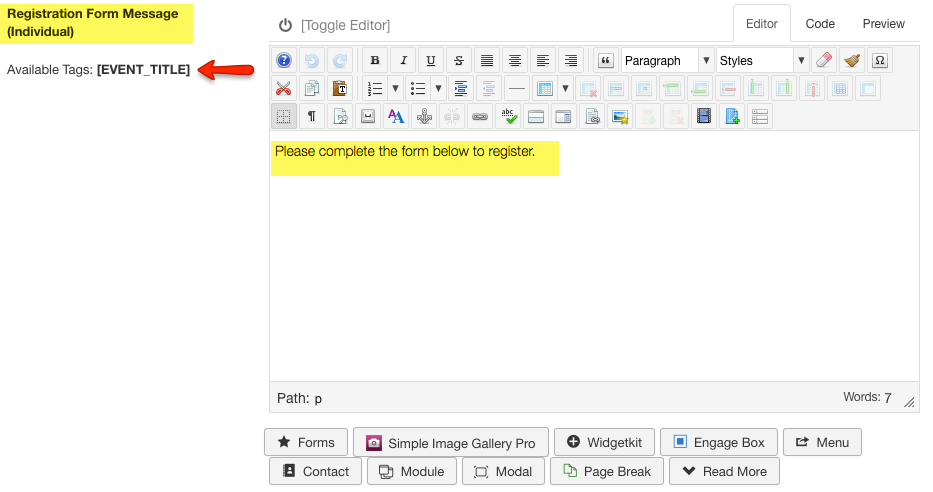Expand numbered list style options arrow
Viewport: 933px width, 492px height.
pos(395,89)
